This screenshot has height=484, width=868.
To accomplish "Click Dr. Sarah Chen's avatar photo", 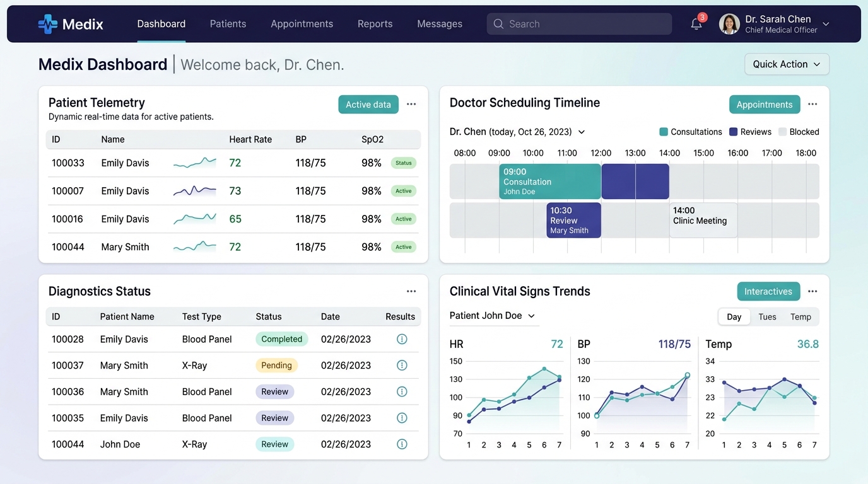I will coord(729,24).
